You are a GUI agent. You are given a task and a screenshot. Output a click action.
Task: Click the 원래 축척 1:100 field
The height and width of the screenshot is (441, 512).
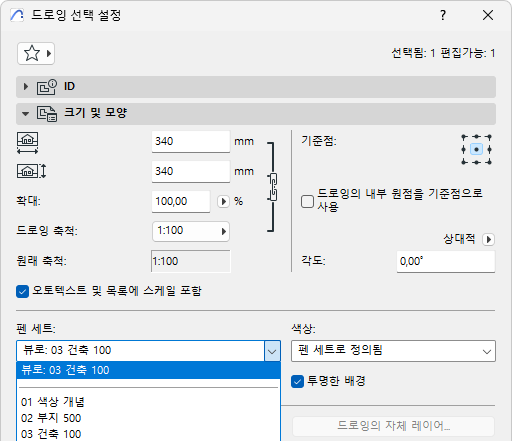(x=191, y=261)
